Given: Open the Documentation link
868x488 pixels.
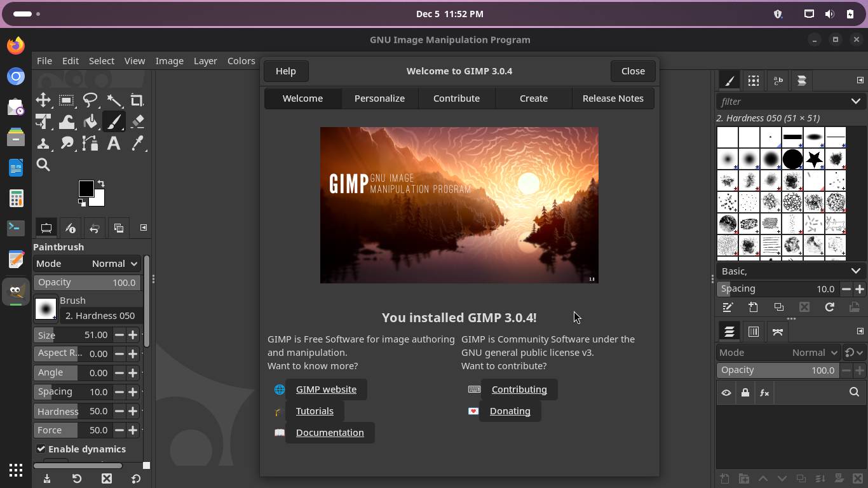Looking at the screenshot, I should (x=330, y=433).
